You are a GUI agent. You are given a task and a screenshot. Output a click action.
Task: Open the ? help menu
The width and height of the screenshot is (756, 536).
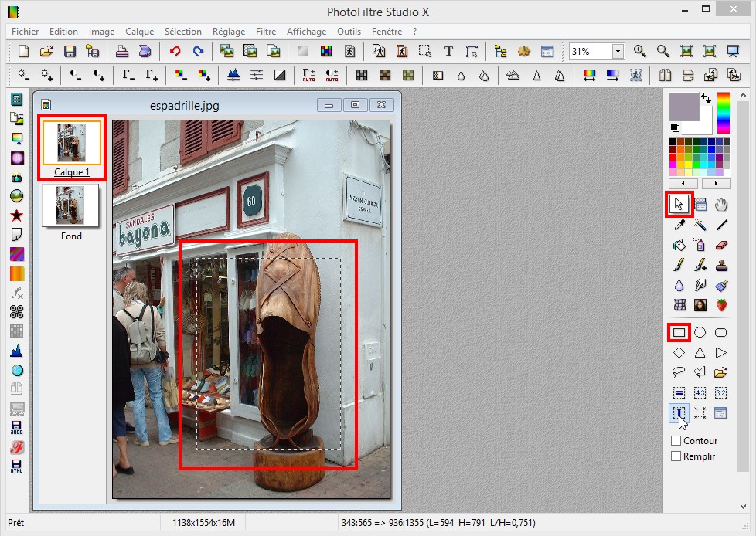(x=414, y=32)
